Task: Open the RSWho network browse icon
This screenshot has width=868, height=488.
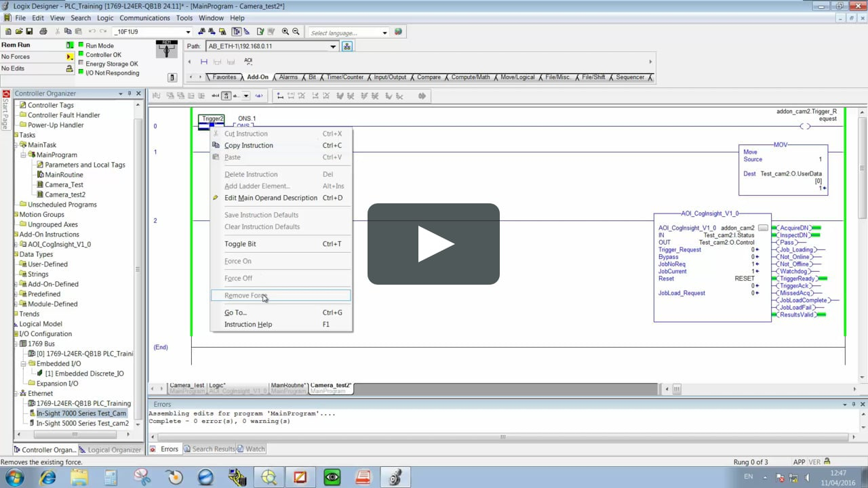Action: point(347,46)
